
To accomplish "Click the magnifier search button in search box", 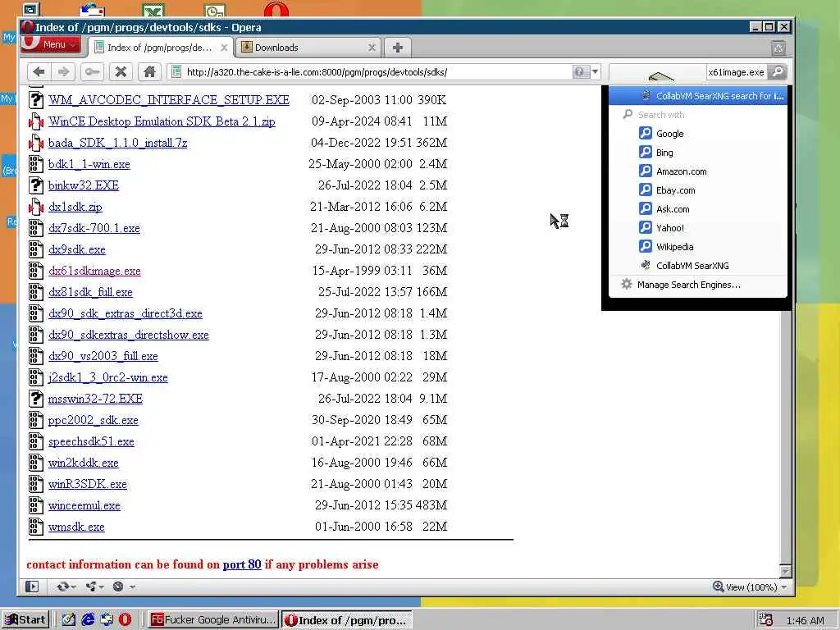I will (x=778, y=72).
